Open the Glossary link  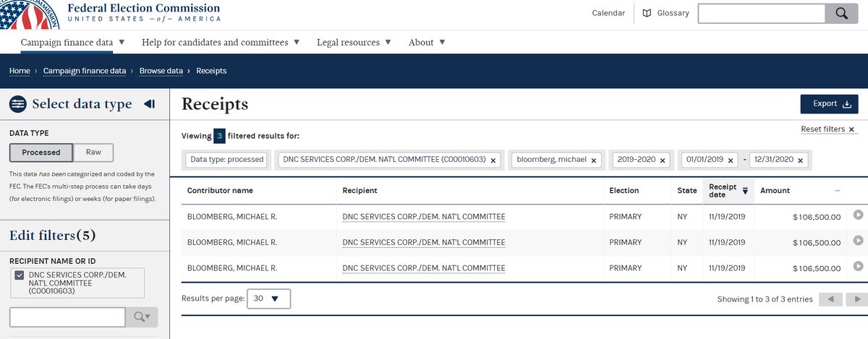click(673, 13)
